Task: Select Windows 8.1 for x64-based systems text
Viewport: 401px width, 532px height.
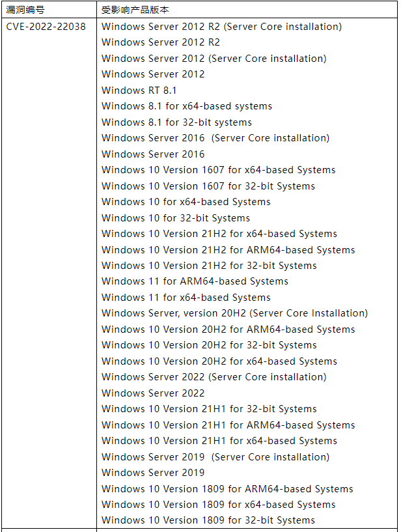Action: pyautogui.click(x=187, y=106)
